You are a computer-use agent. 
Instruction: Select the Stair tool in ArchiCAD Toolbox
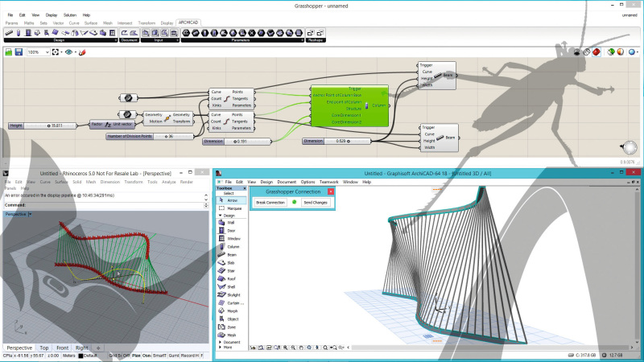[231, 271]
